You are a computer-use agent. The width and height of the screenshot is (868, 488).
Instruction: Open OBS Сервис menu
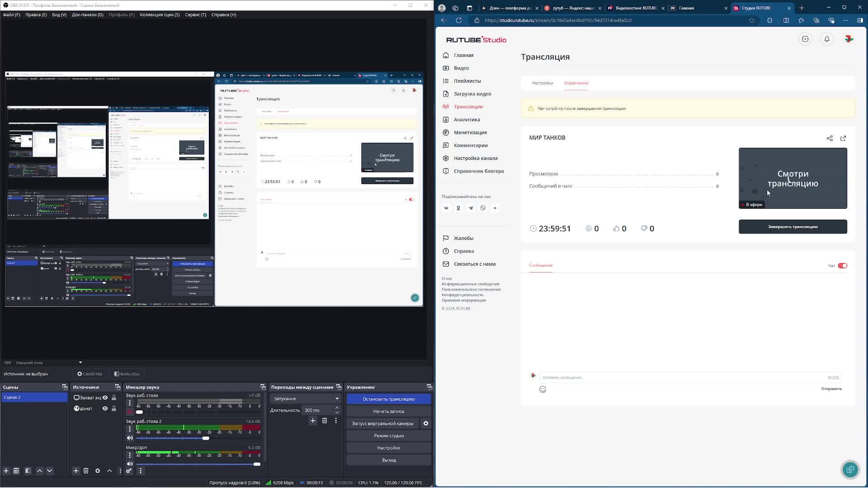click(195, 14)
